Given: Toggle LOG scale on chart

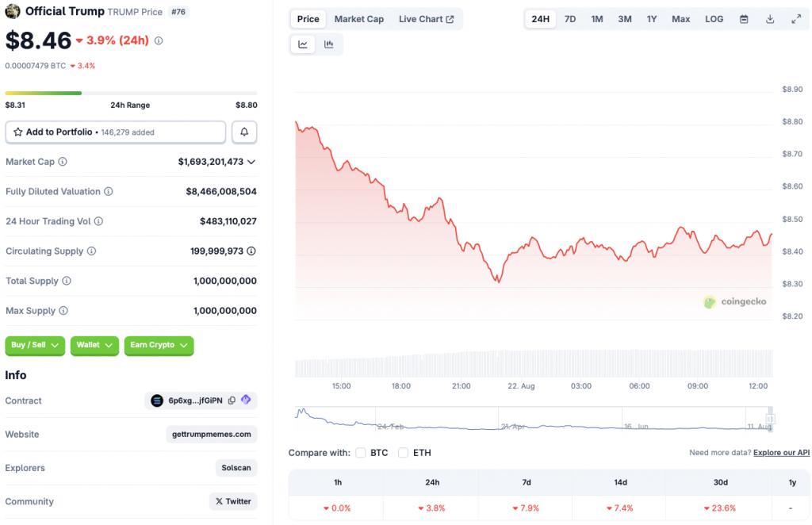Looking at the screenshot, I should click(714, 19).
